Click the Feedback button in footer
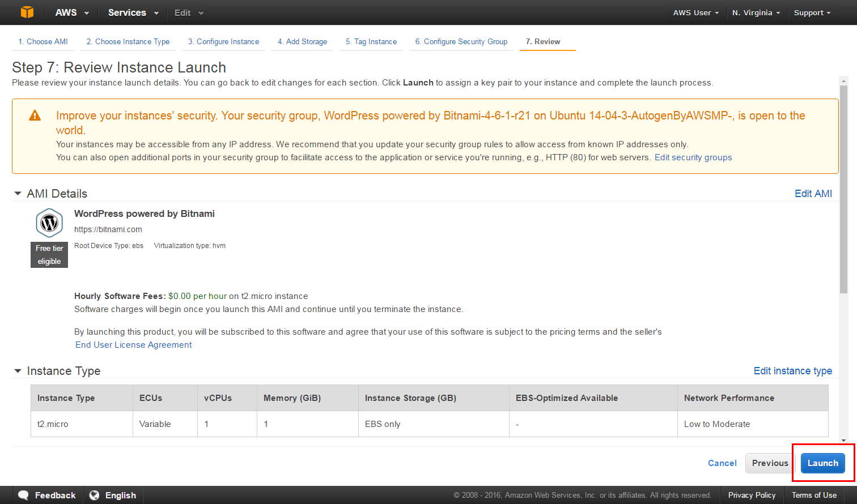Viewport: 857px width, 504px height. (48, 495)
